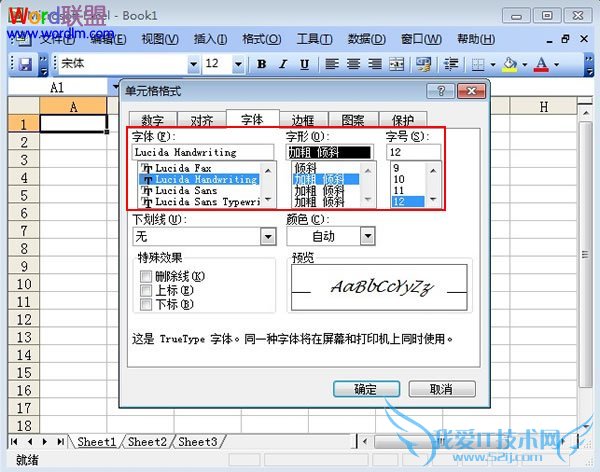Open the toolbar font size dropdown

238,64
